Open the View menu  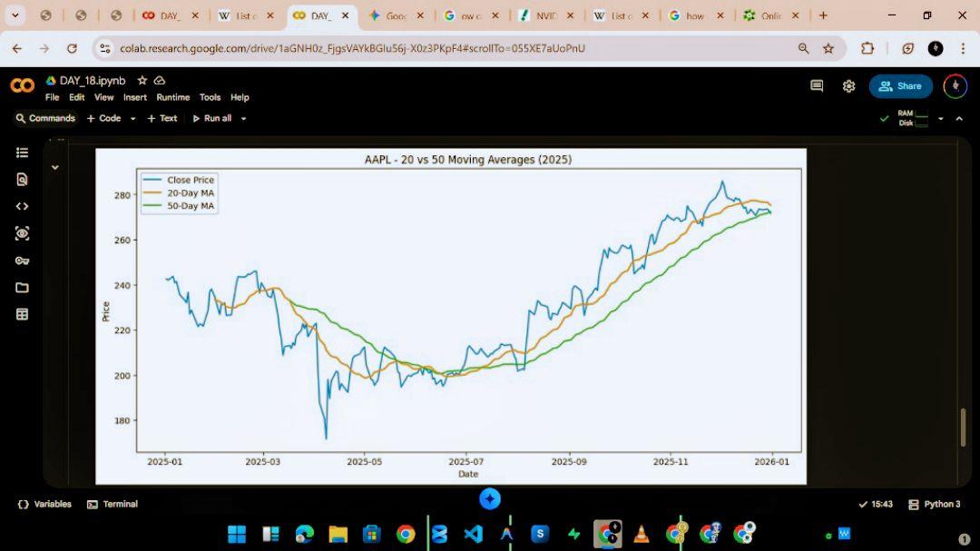pyautogui.click(x=103, y=97)
